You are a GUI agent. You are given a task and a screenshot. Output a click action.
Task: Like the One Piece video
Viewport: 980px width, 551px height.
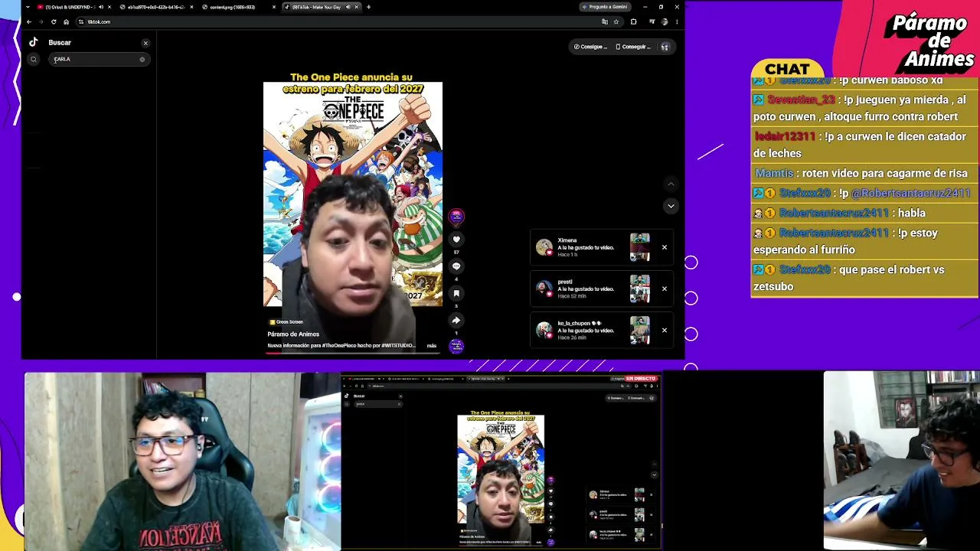456,240
